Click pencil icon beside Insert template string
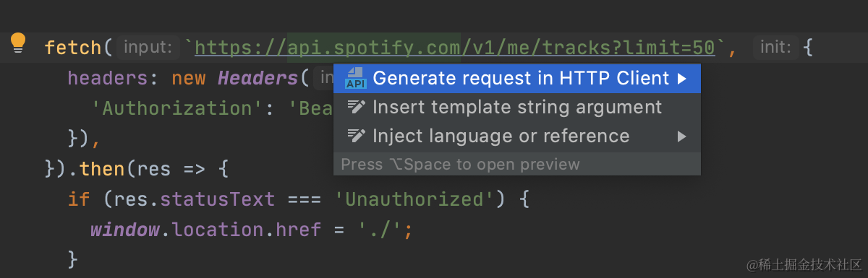 (356, 108)
